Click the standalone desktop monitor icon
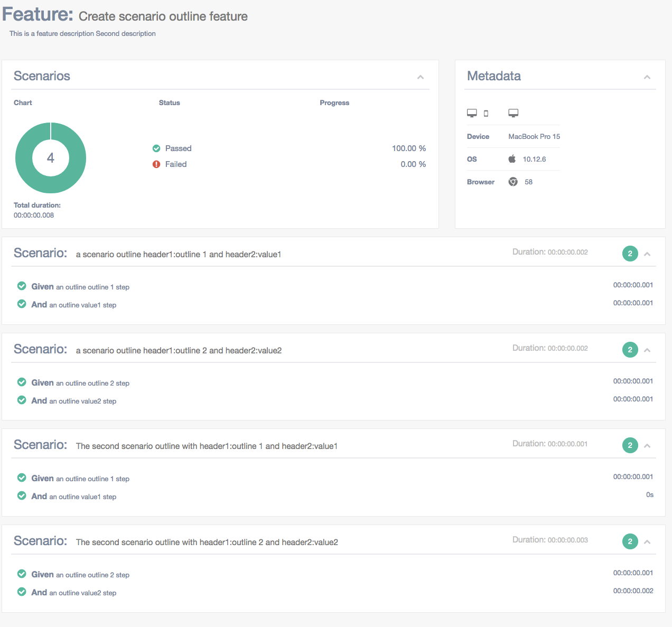This screenshot has height=627, width=672. pos(514,113)
